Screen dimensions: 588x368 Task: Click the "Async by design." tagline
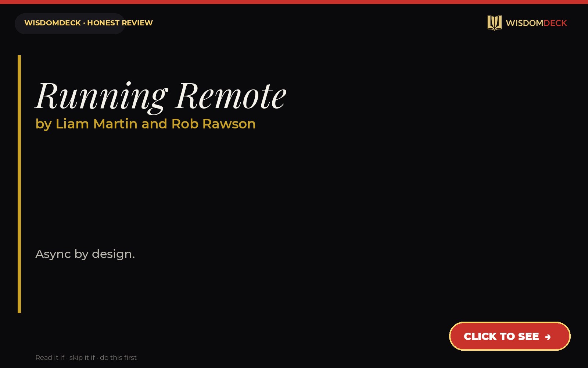point(85,254)
